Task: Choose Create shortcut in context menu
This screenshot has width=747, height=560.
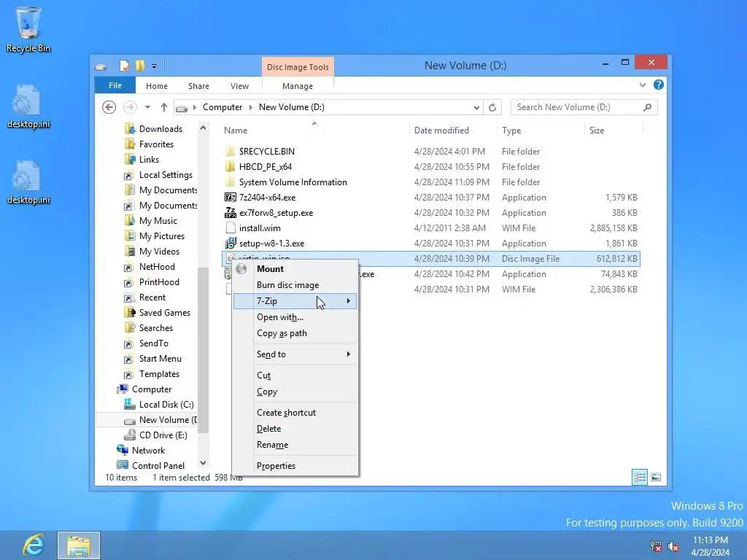Action: [x=295, y=413]
